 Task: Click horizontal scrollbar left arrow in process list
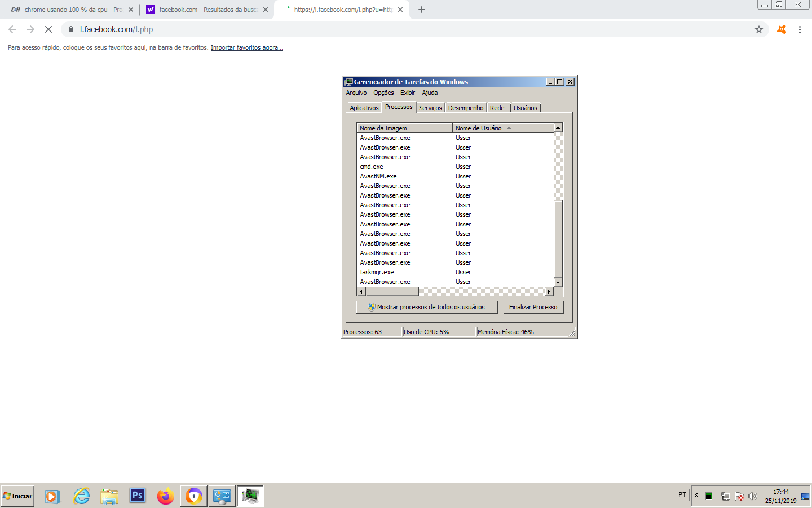361,292
